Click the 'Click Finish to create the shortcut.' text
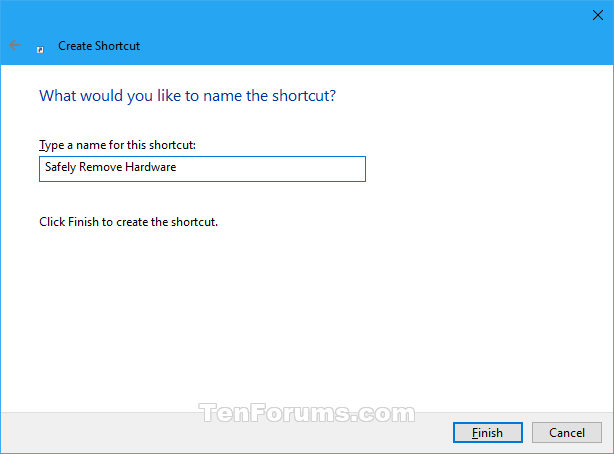The width and height of the screenshot is (614, 454). click(x=128, y=222)
